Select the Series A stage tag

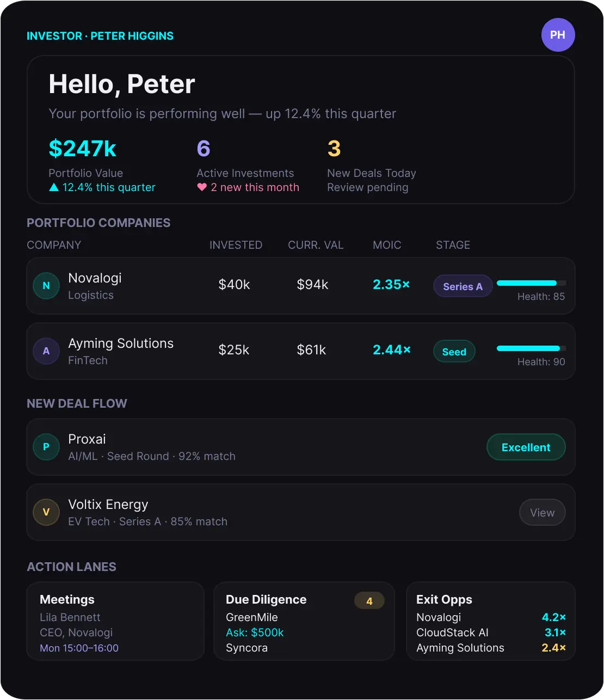(x=463, y=286)
